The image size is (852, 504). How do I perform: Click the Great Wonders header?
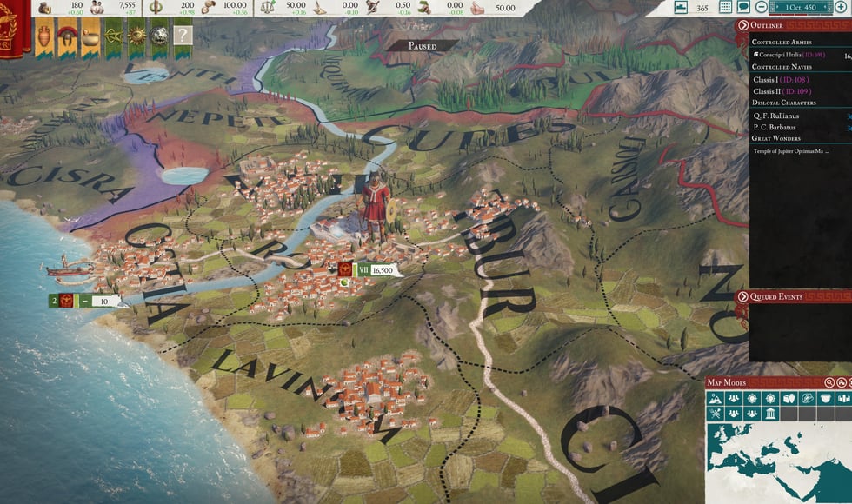pyautogui.click(x=775, y=138)
